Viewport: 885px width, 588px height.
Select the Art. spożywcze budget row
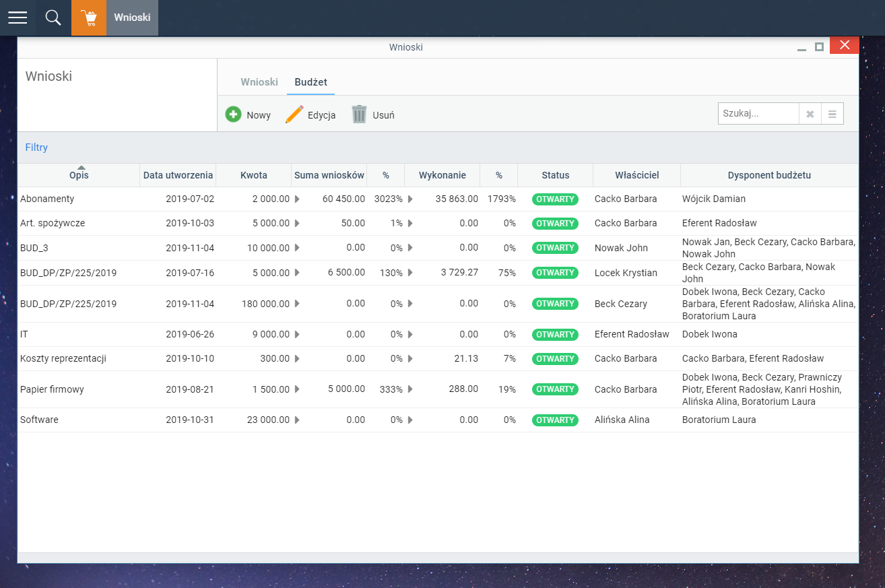(x=438, y=223)
